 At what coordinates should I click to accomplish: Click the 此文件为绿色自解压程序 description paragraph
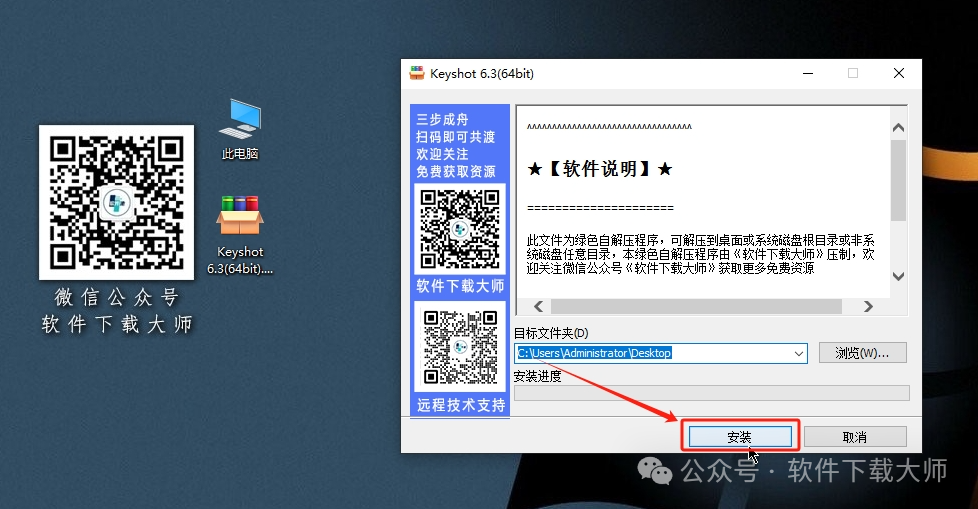coord(700,254)
